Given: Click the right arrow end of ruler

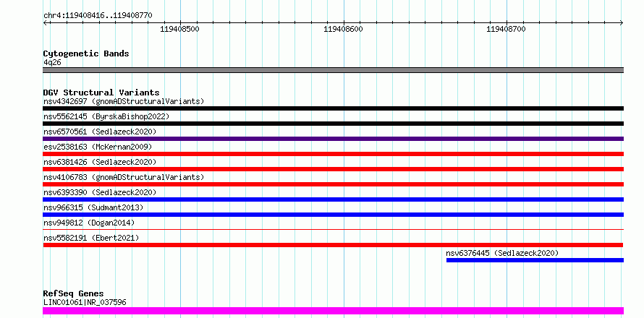Looking at the screenshot, I should 621,23.
